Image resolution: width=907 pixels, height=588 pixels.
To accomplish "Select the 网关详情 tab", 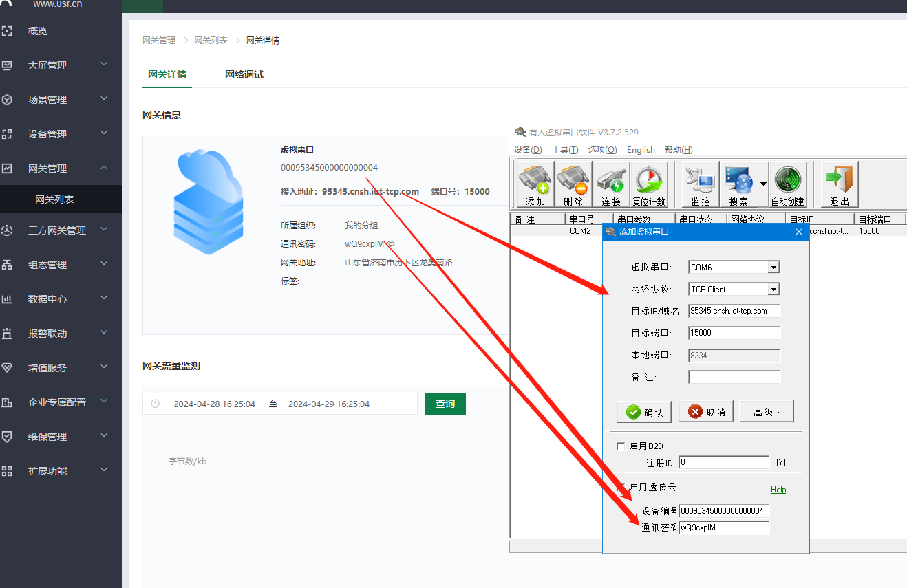I will pos(167,74).
